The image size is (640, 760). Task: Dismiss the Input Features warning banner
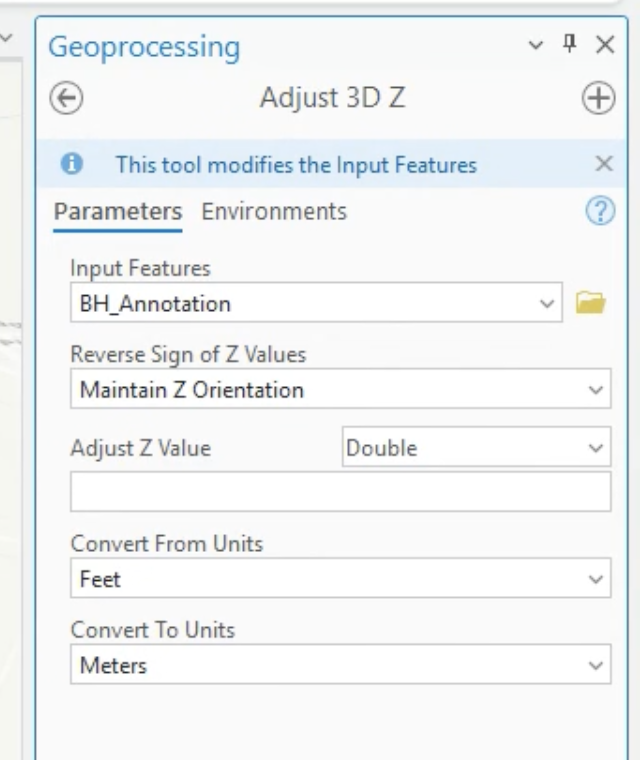coord(604,164)
